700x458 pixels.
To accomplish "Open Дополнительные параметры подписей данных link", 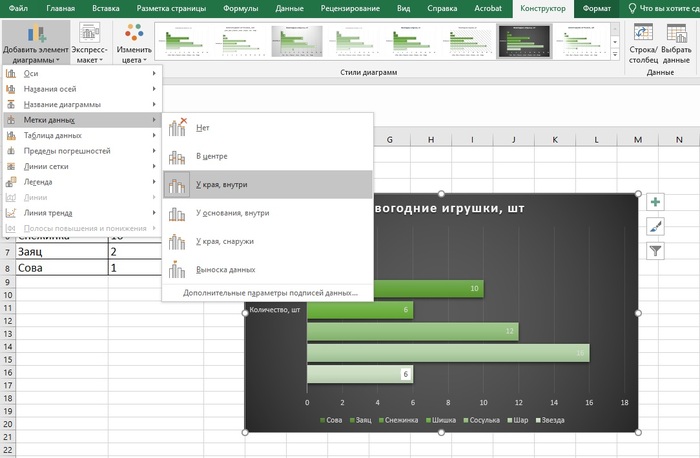I will tap(276, 293).
